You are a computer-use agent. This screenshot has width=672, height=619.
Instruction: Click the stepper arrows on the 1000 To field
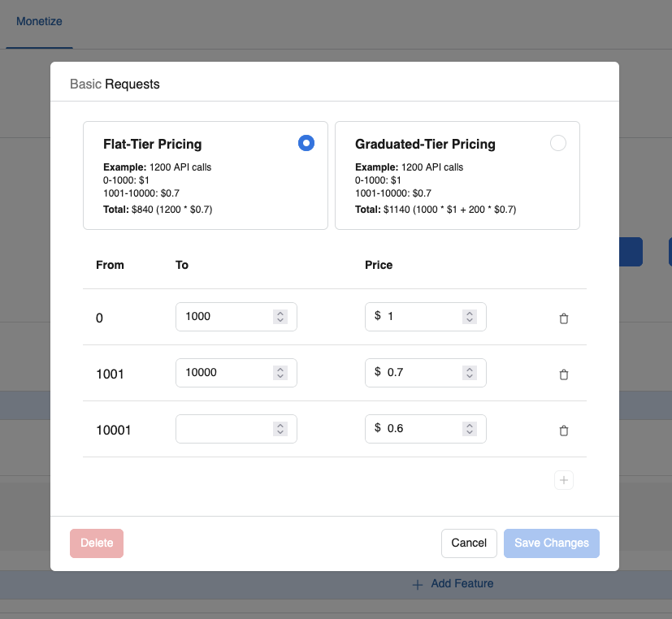click(280, 317)
